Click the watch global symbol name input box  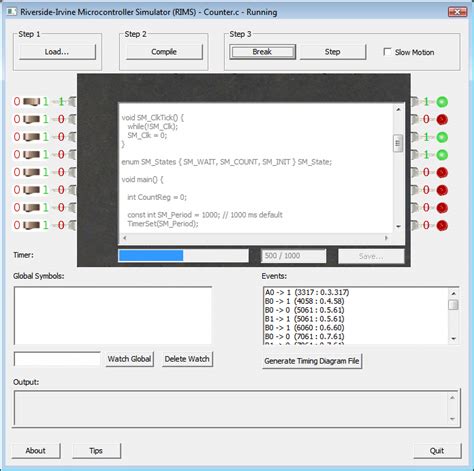pyautogui.click(x=57, y=359)
